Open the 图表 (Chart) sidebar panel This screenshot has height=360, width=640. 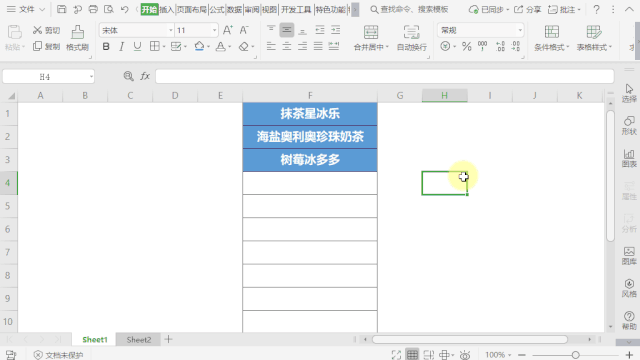629,158
